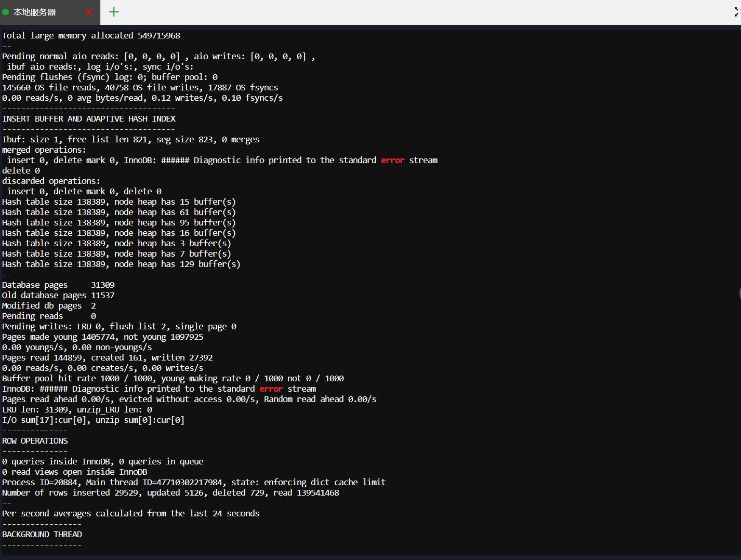
Task: Click 'I/O sum[17]:cur[0]' line
Action: (94, 420)
